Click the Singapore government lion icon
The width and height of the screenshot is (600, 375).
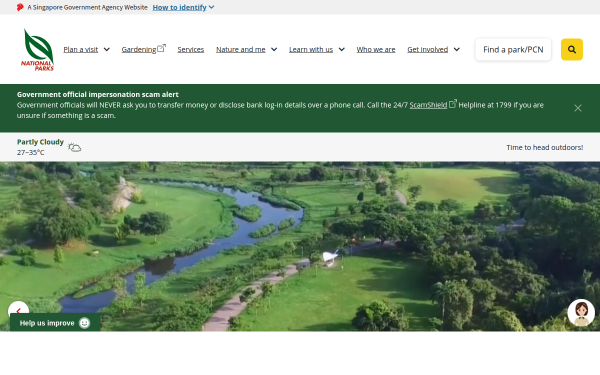pyautogui.click(x=20, y=7)
